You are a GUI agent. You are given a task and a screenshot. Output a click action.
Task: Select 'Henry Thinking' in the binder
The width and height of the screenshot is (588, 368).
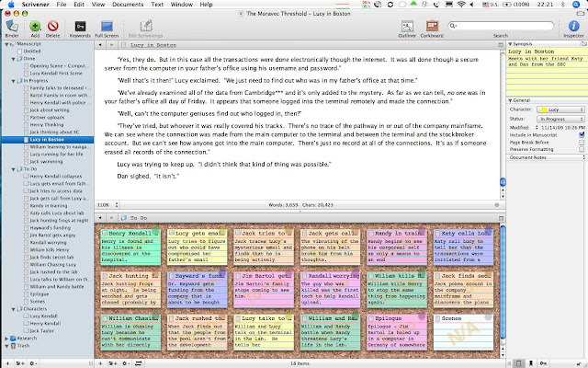coord(47,125)
